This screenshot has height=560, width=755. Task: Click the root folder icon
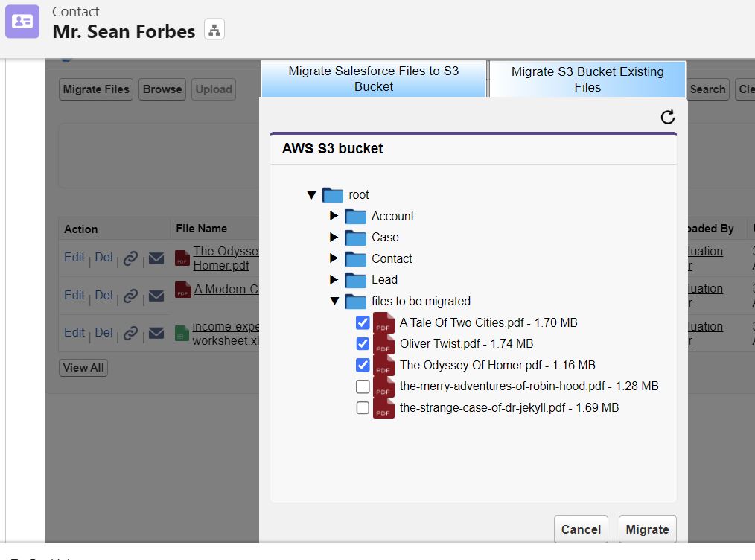click(x=333, y=195)
